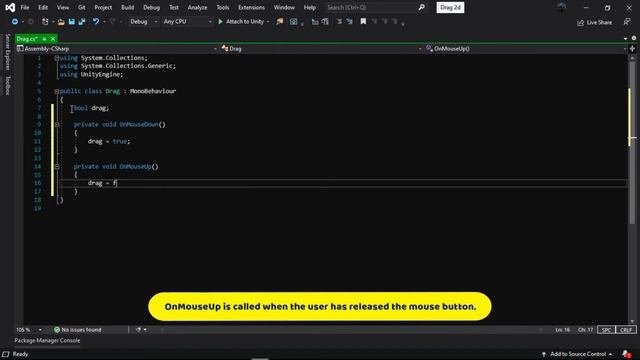Click the Comment out selected lines icon
This screenshot has height=360, width=640.
315,22
